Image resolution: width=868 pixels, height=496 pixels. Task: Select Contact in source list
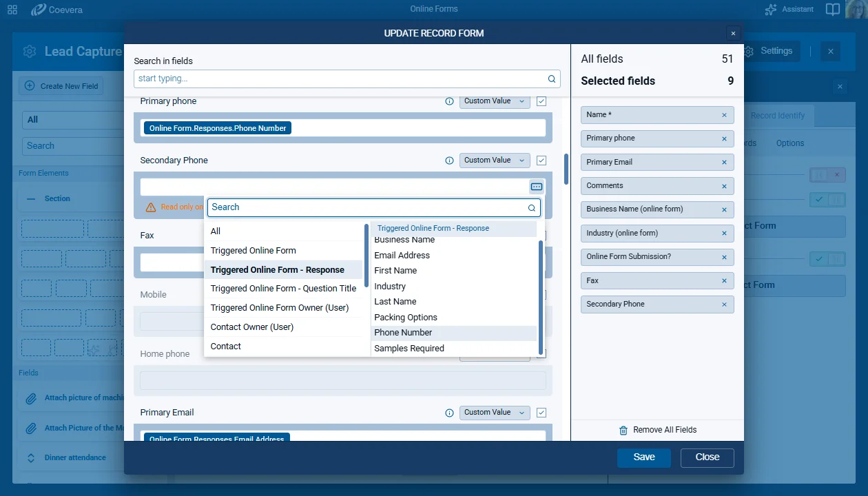[x=283, y=347]
